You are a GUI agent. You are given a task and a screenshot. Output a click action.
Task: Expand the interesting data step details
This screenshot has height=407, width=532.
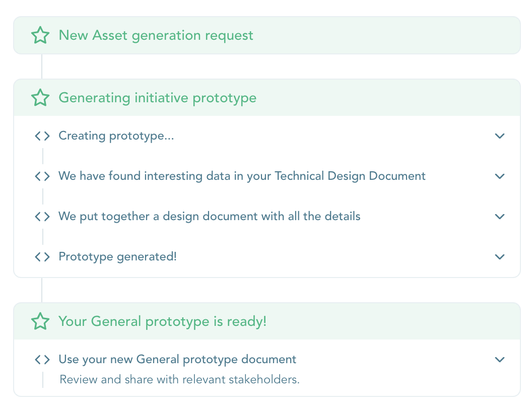click(500, 176)
